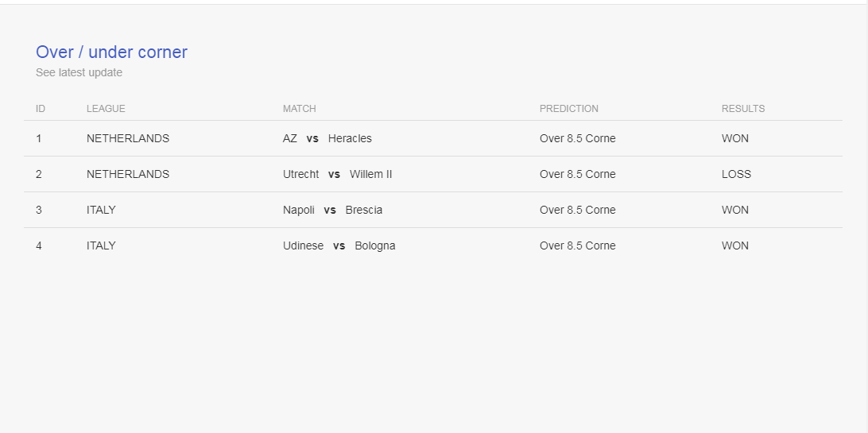Select the LOSS result for Utrecht match

point(736,174)
